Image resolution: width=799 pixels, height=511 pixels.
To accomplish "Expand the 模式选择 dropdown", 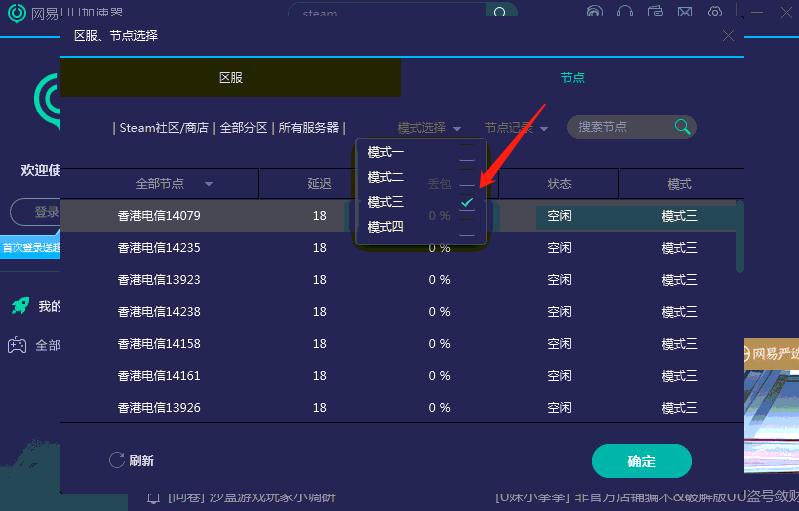I will point(429,128).
